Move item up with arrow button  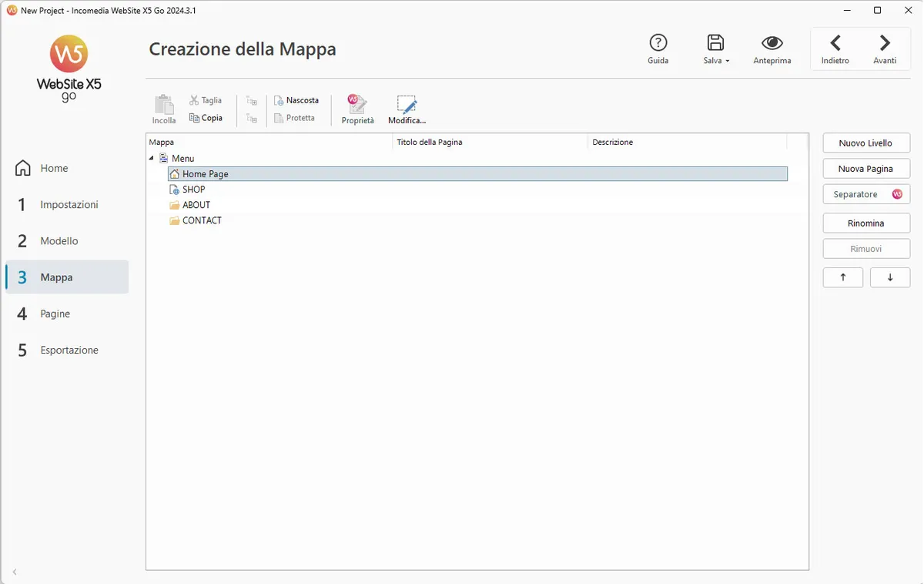pyautogui.click(x=843, y=277)
